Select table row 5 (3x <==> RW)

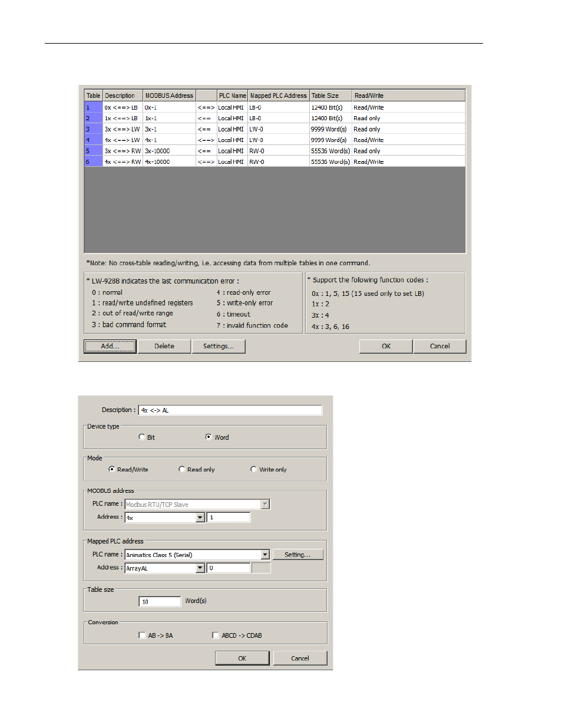click(x=275, y=151)
